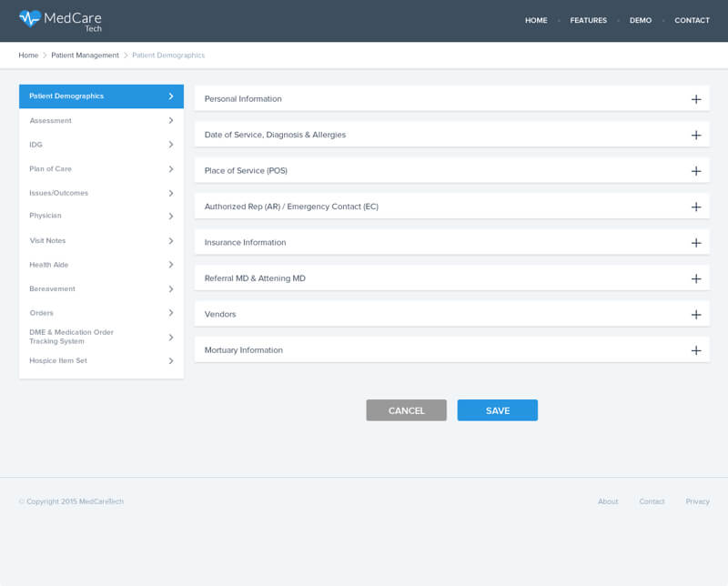Open DEMO in top navigation
728x586 pixels.
coord(641,20)
